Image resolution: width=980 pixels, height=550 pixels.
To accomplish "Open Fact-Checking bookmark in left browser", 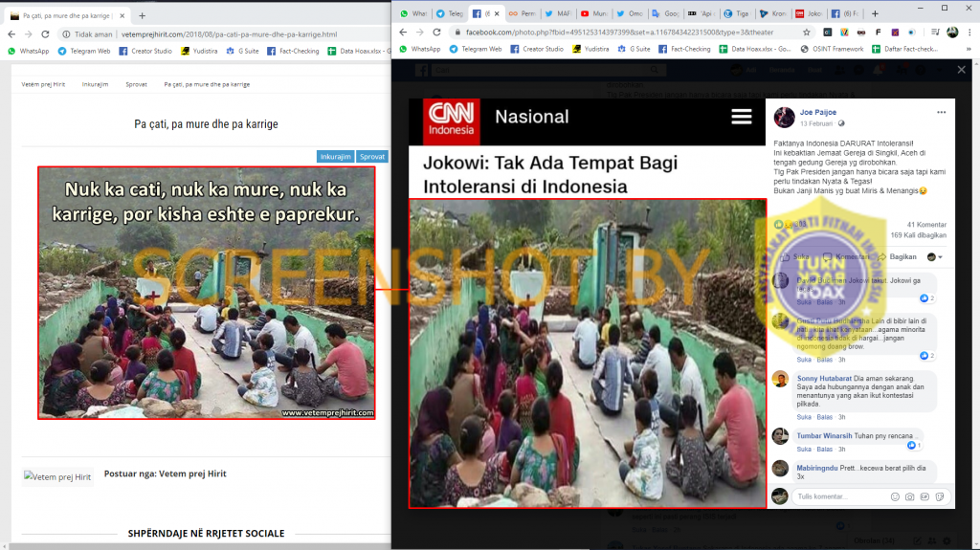I will pos(293,52).
